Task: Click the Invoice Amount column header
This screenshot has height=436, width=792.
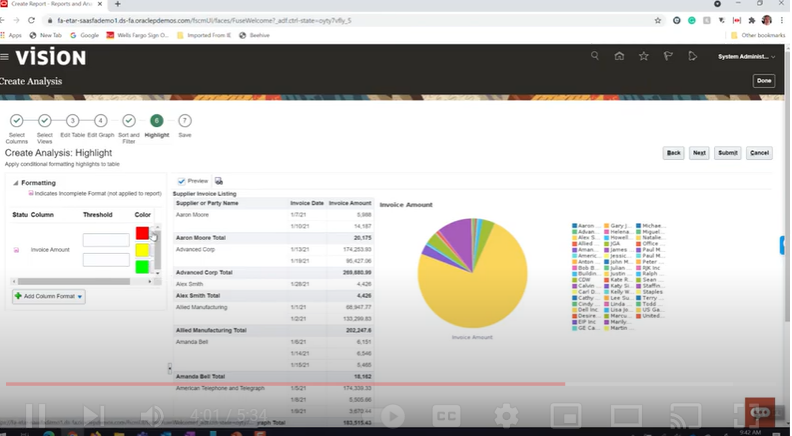Action: pyautogui.click(x=350, y=203)
